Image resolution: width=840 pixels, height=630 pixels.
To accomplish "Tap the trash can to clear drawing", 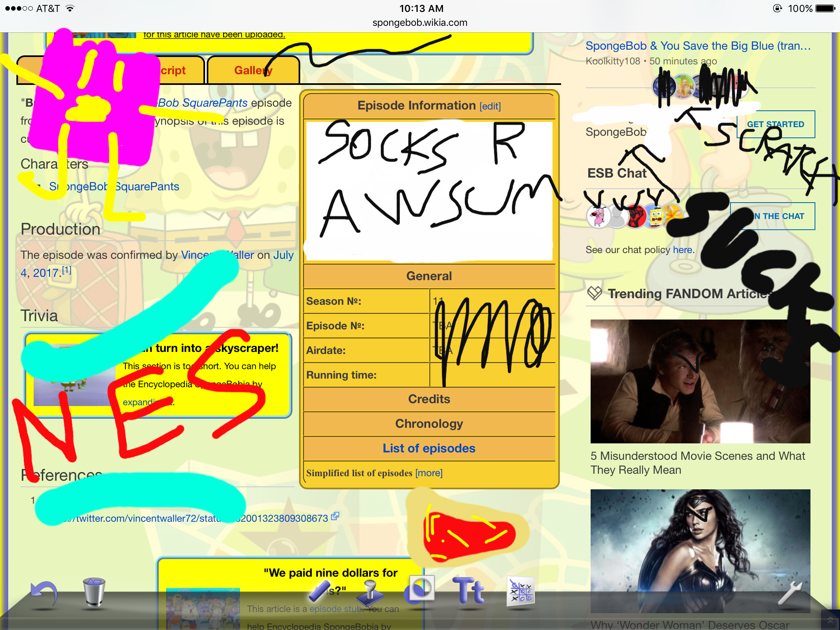I will (94, 592).
